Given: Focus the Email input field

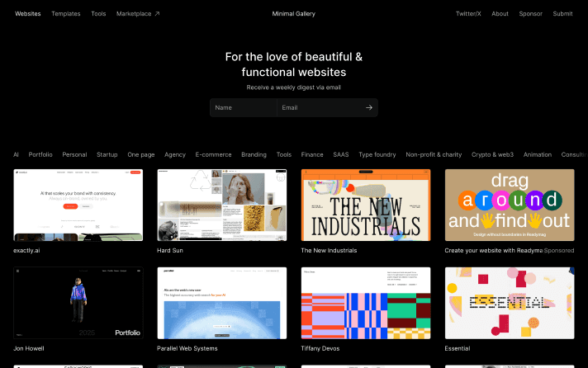Looking at the screenshot, I should coord(320,107).
